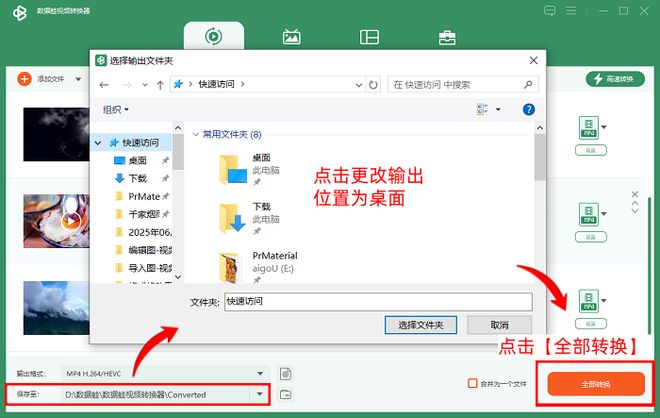
Task: Open the Organize menu in dialog
Action: click(x=115, y=110)
